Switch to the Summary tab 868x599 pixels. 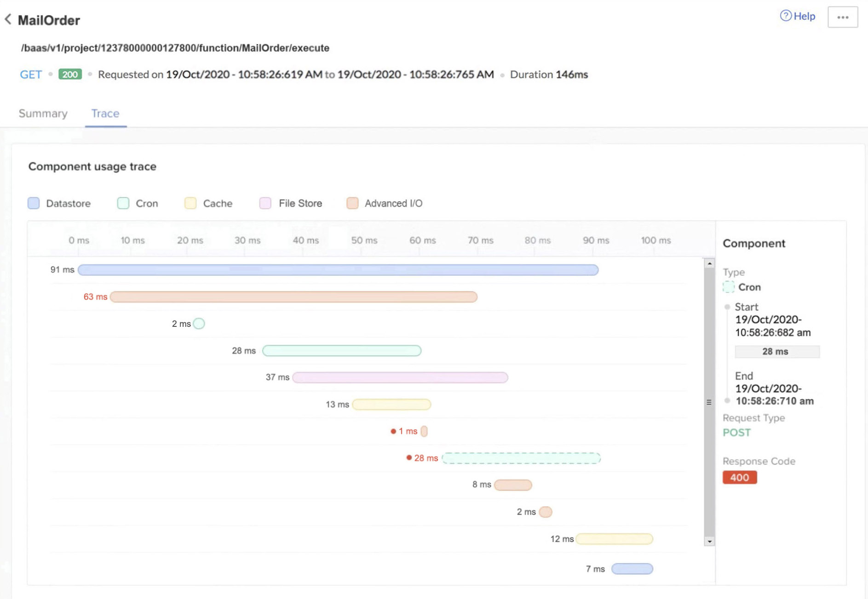tap(43, 114)
